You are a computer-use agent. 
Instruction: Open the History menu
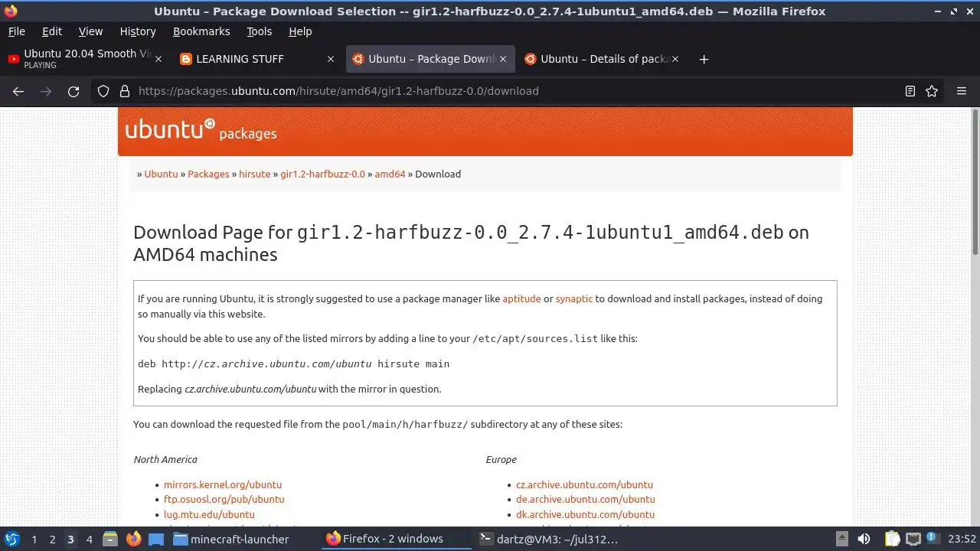(x=138, y=31)
